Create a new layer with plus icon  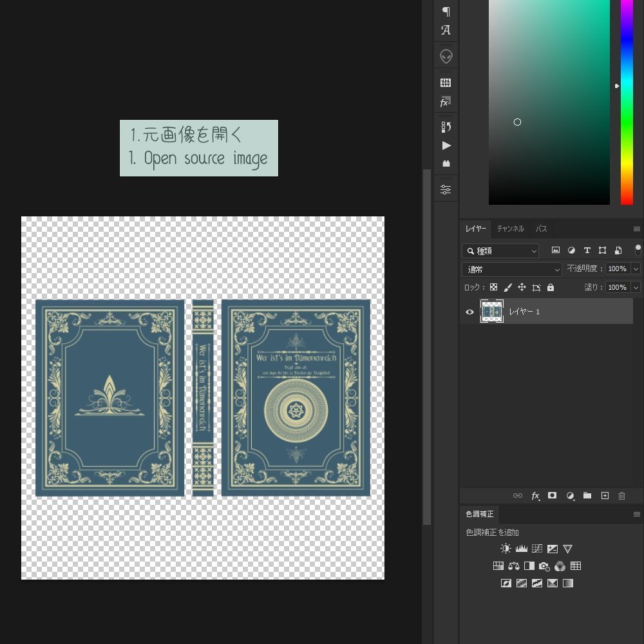click(x=605, y=495)
